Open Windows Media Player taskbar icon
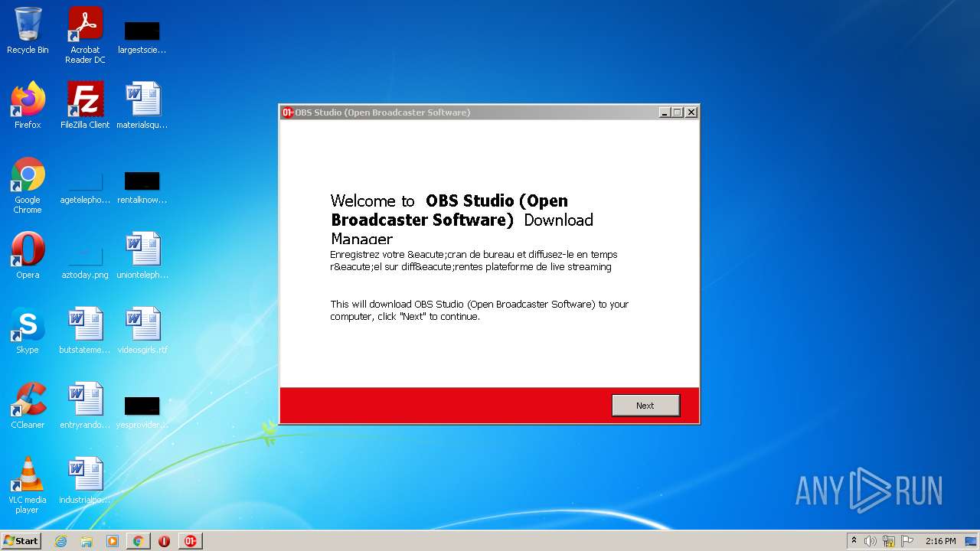Image resolution: width=980 pixels, height=551 pixels. [x=113, y=541]
